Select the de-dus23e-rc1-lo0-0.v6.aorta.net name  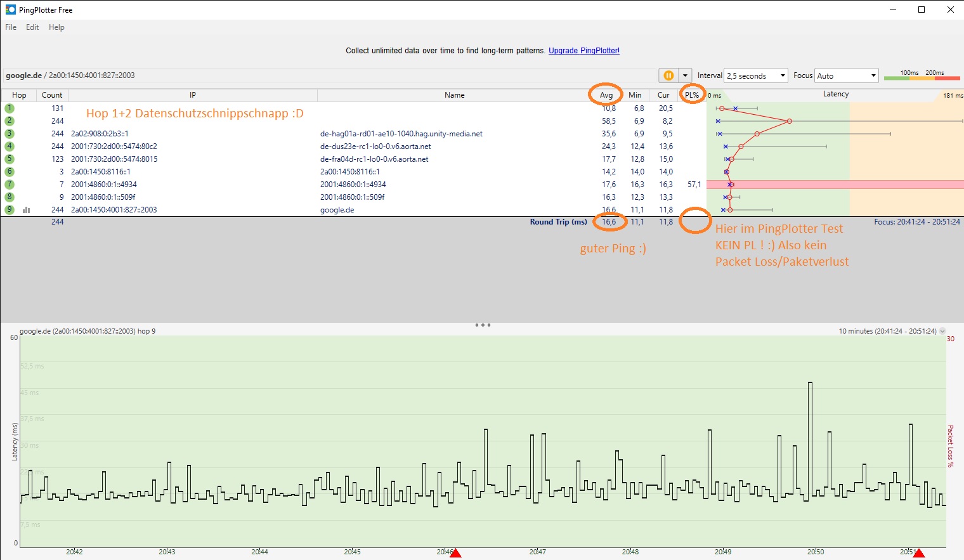[x=375, y=147]
